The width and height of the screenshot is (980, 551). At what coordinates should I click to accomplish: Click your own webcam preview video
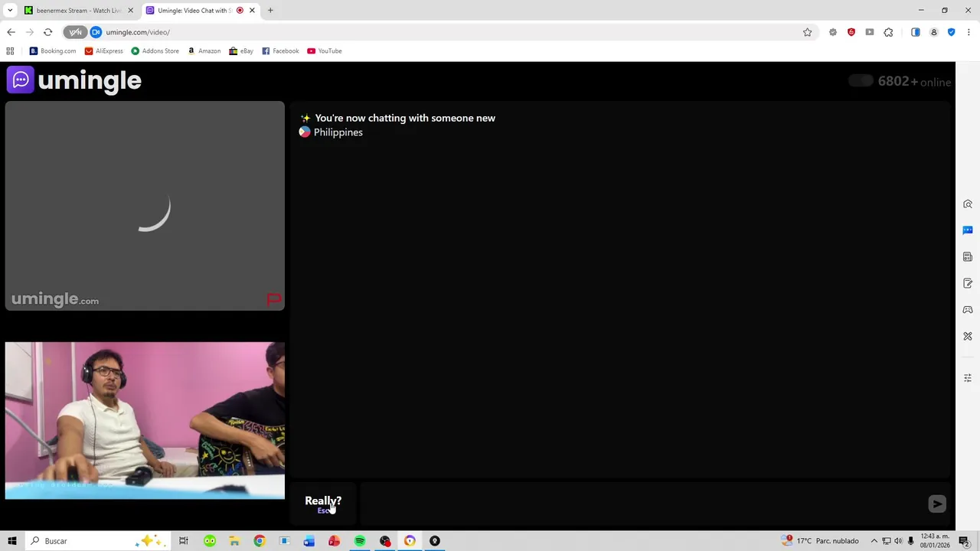[x=145, y=420]
